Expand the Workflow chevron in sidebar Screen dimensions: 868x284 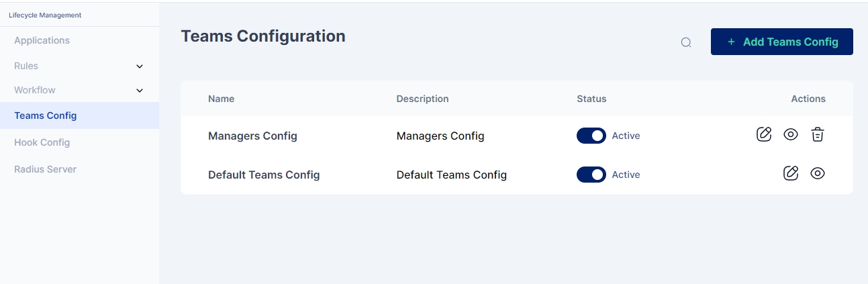click(x=140, y=91)
